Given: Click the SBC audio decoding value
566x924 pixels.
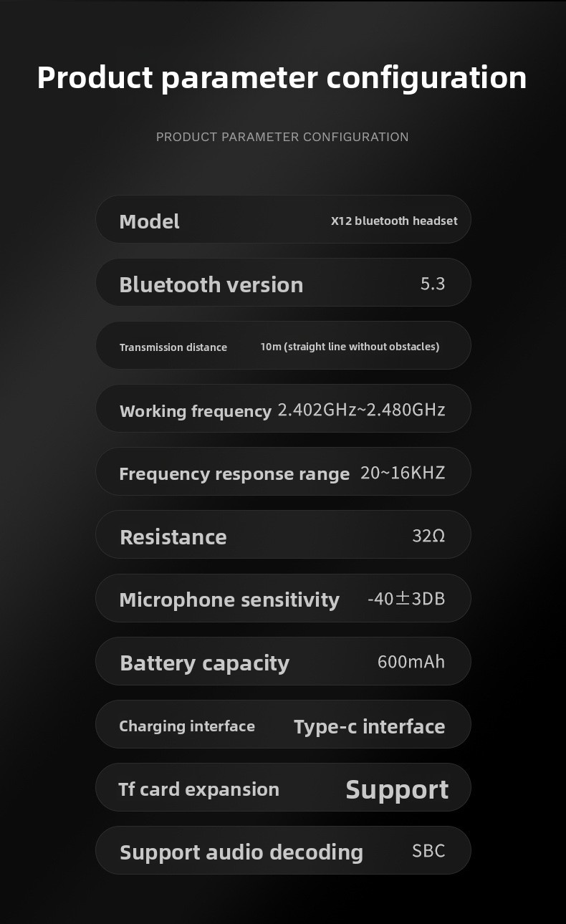Looking at the screenshot, I should click(x=428, y=851).
